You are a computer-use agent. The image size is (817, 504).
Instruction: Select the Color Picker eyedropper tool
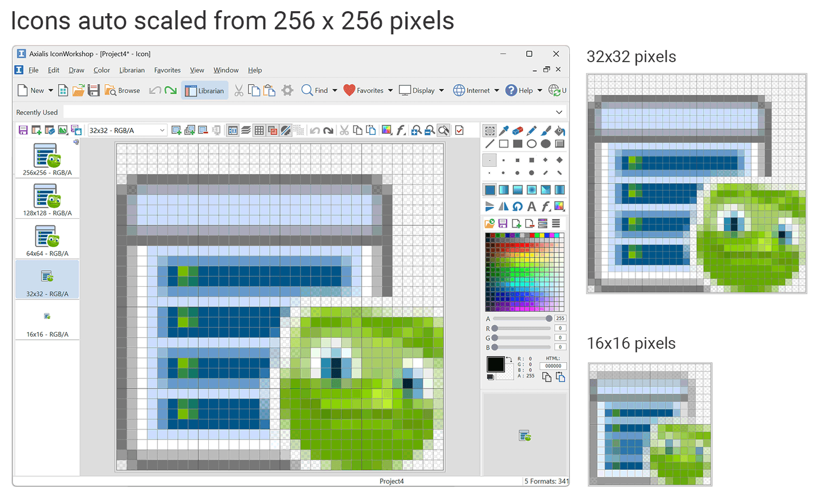click(503, 131)
